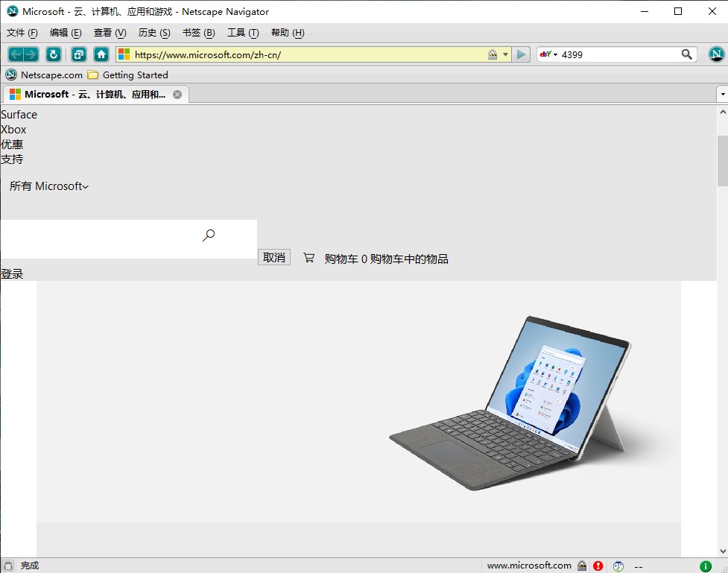The height and width of the screenshot is (573, 728).
Task: Open the 帮助 (H) menu
Action: click(x=288, y=33)
